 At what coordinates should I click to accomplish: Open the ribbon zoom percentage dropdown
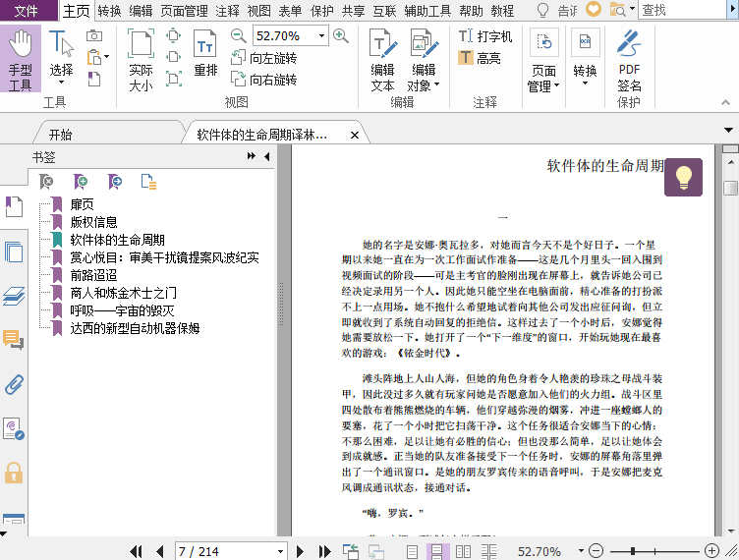click(x=321, y=35)
